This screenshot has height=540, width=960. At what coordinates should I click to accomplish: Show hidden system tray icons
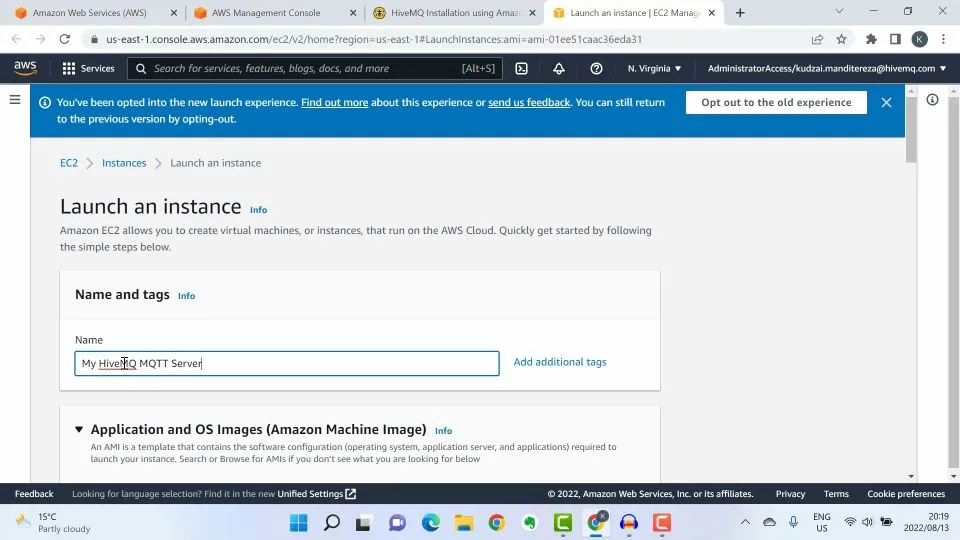pos(744,522)
